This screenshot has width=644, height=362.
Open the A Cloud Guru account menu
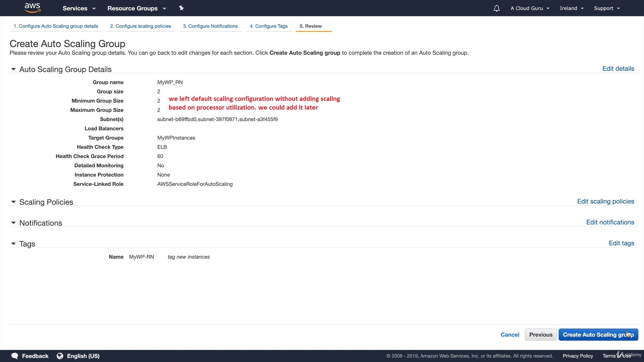click(530, 8)
